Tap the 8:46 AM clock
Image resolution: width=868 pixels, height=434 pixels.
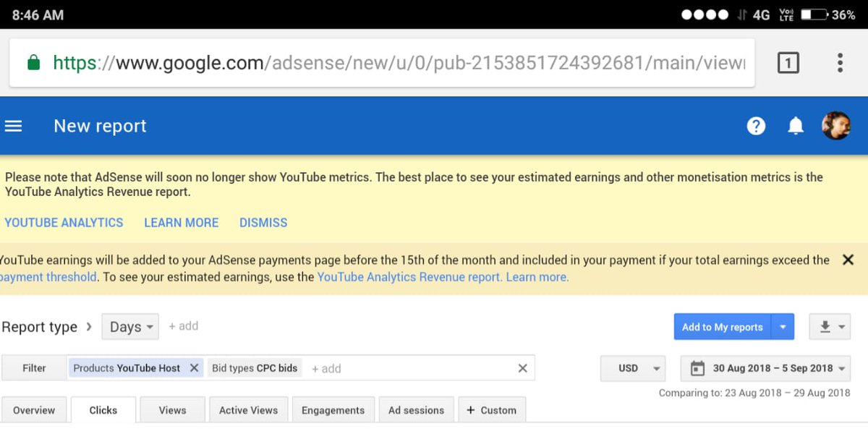pyautogui.click(x=38, y=14)
